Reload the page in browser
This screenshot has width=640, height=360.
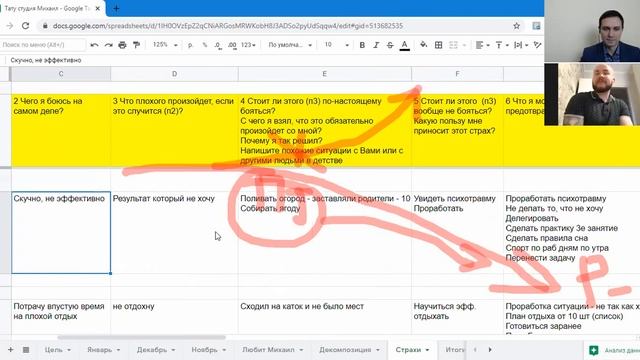(25, 26)
